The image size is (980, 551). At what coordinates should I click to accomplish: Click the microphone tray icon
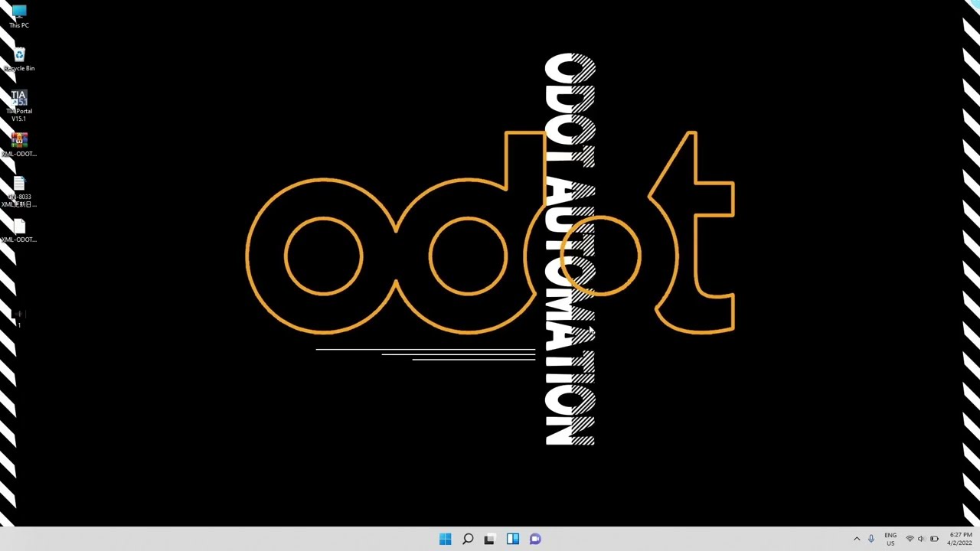click(871, 539)
